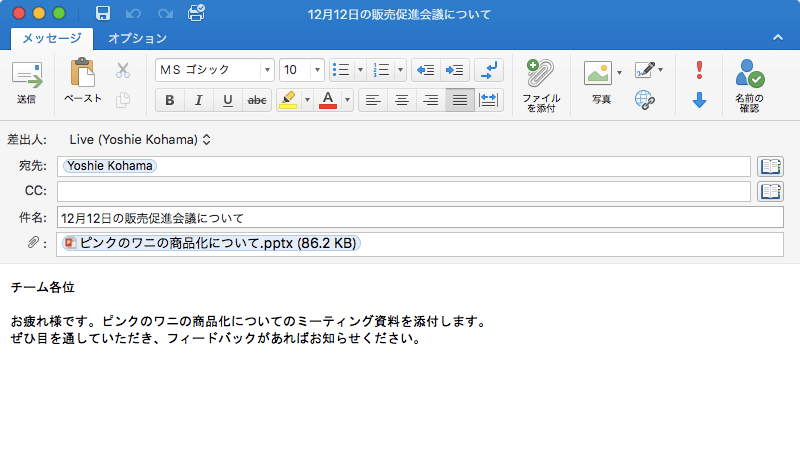Change sender account Live (Yoshie Kohama)
Image resolution: width=800 pixels, height=450 pixels.
point(140,140)
